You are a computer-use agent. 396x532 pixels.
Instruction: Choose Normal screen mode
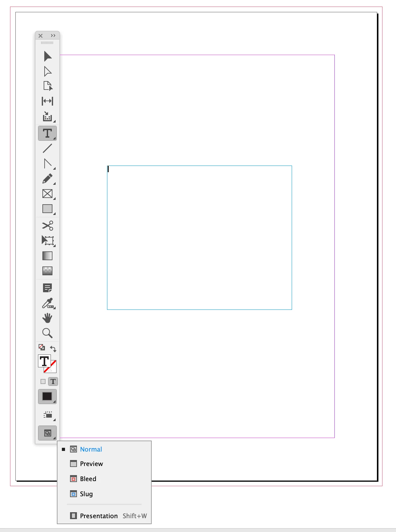click(x=104, y=449)
